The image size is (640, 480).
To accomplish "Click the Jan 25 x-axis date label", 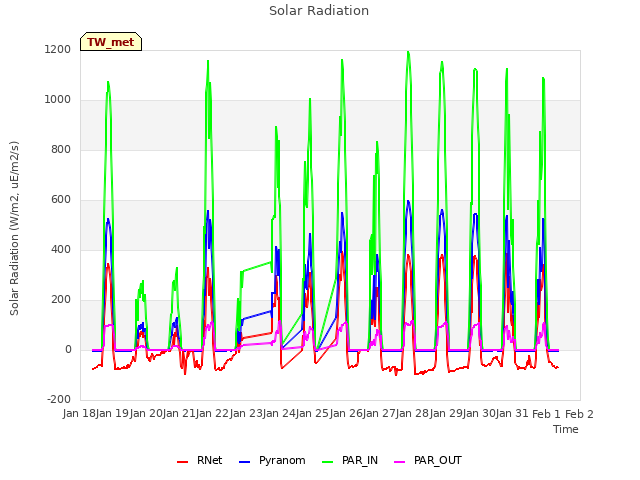I will (313, 414).
